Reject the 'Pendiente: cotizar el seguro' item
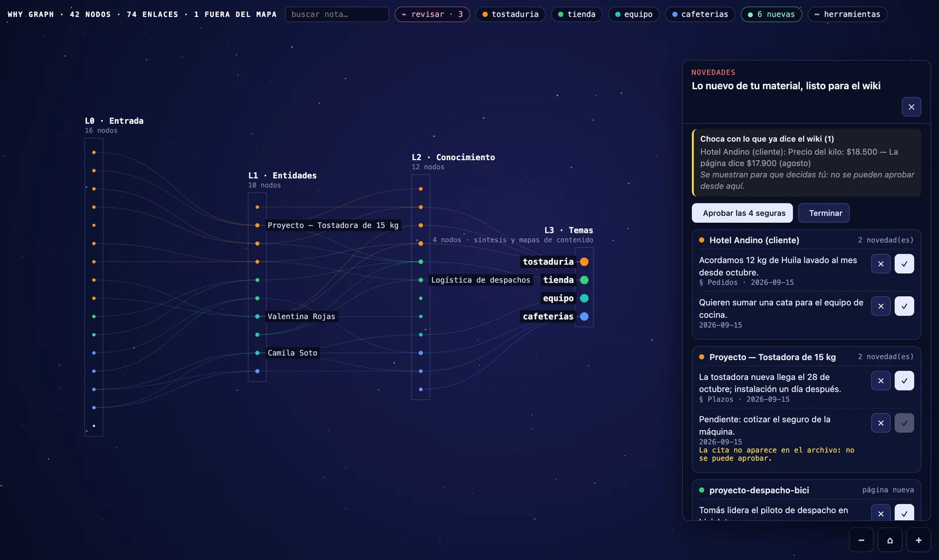 click(x=881, y=423)
